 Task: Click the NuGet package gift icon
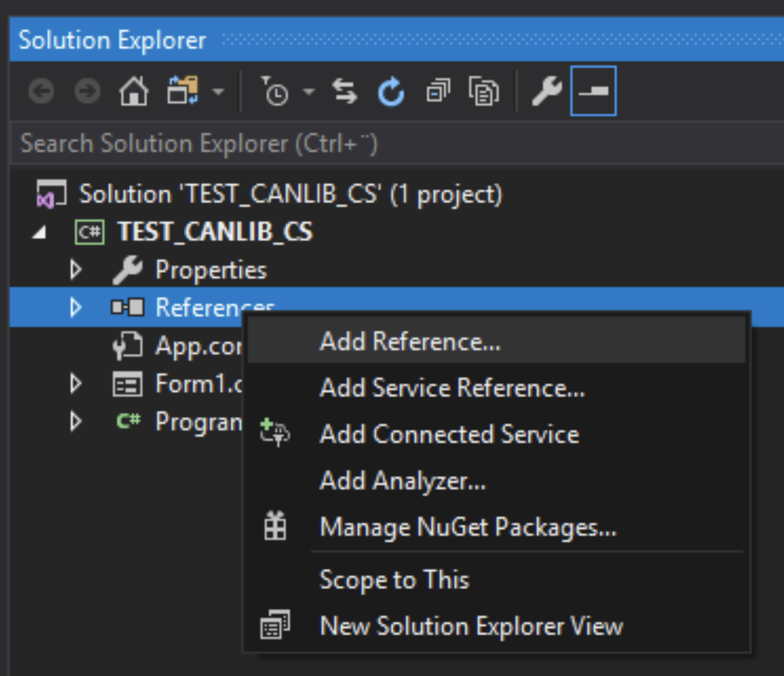(275, 526)
